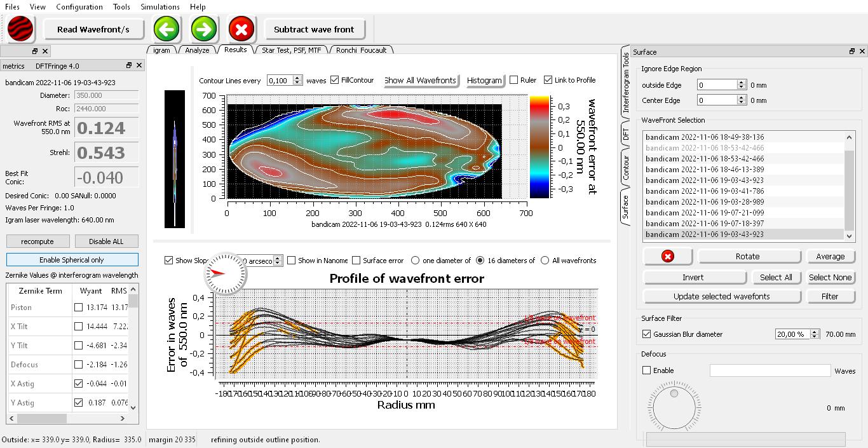Screen dimensions: 868x448
Task: Click the Subtract wave front button
Action: [314, 29]
